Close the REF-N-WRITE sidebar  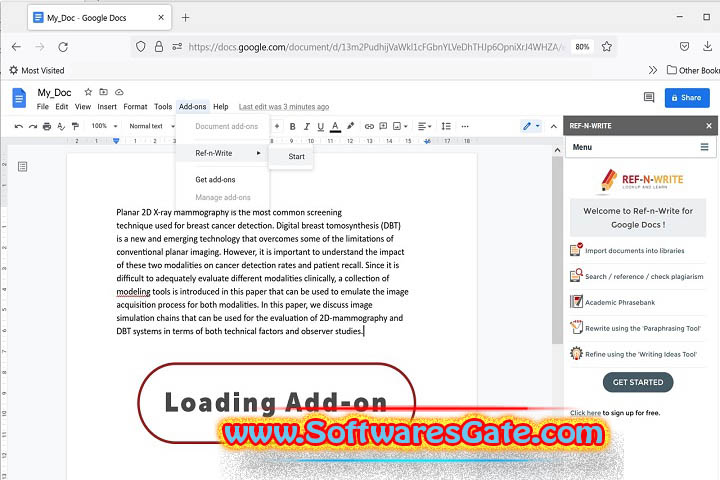pyautogui.click(x=709, y=125)
